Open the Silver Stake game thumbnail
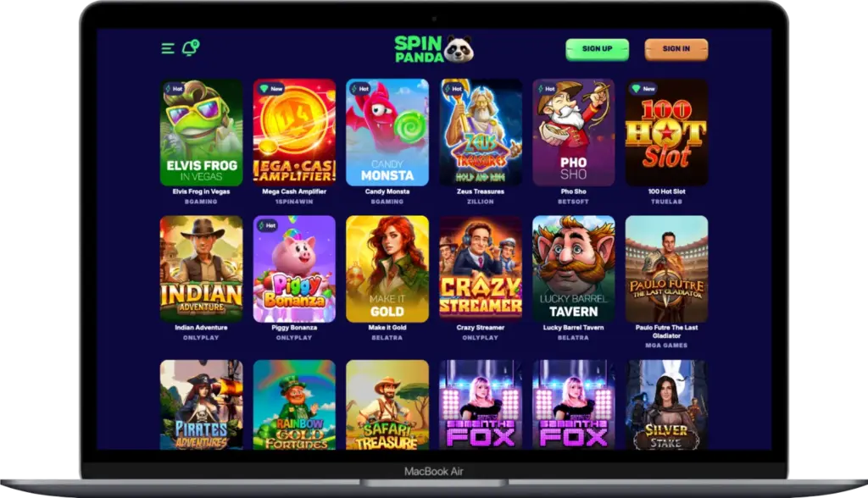Screen dimensions: 868x498 click(x=666, y=405)
